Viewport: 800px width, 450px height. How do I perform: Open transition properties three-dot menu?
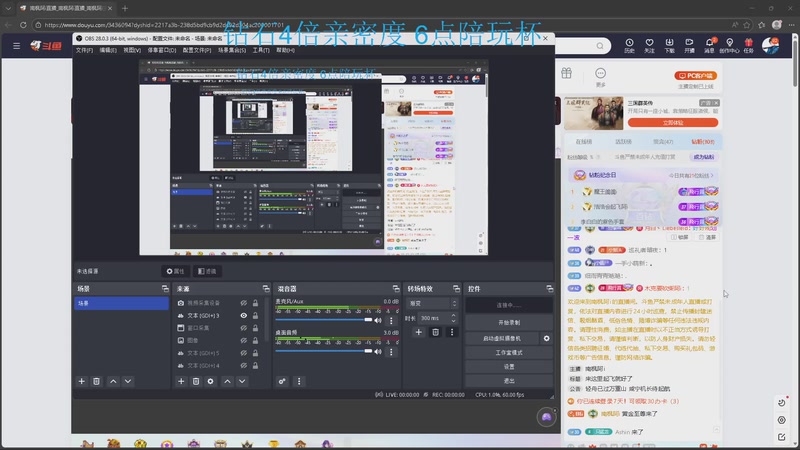(x=452, y=332)
